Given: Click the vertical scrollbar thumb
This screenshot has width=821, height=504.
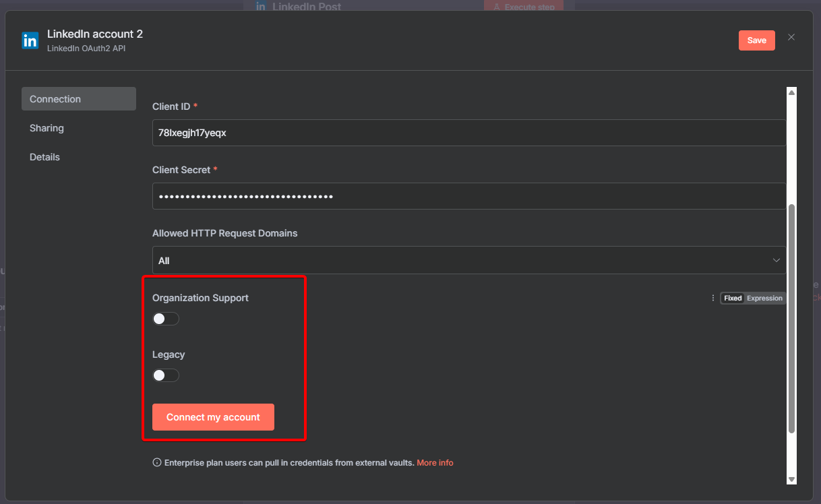Looking at the screenshot, I should [x=792, y=317].
